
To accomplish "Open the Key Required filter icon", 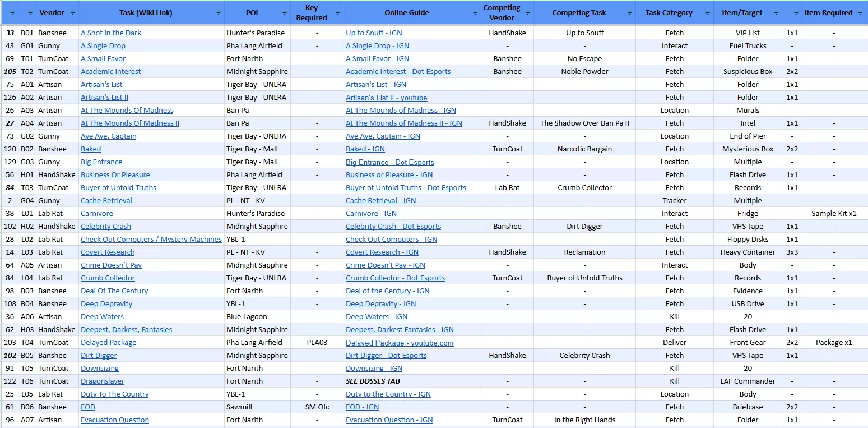I will [337, 12].
